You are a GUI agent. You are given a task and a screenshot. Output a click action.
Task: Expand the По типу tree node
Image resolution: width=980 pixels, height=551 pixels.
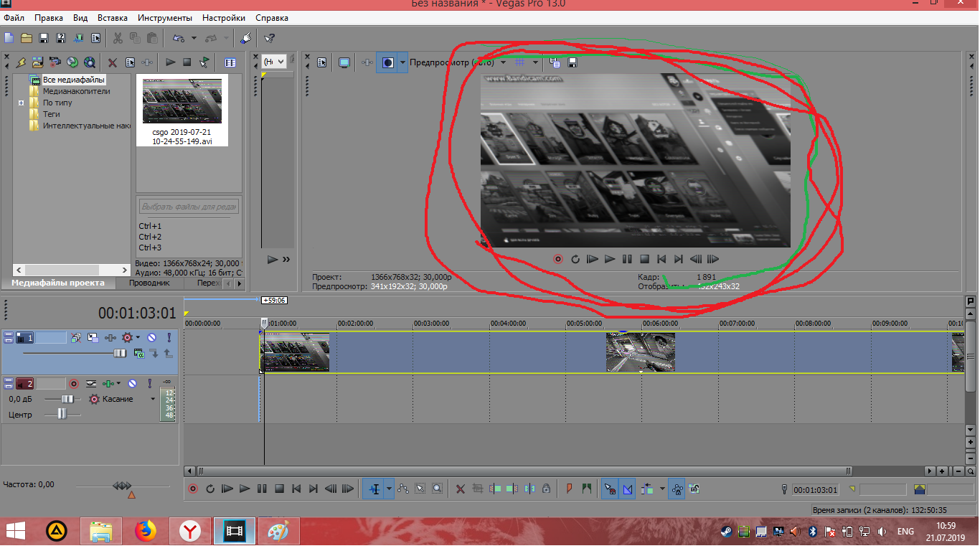click(22, 103)
